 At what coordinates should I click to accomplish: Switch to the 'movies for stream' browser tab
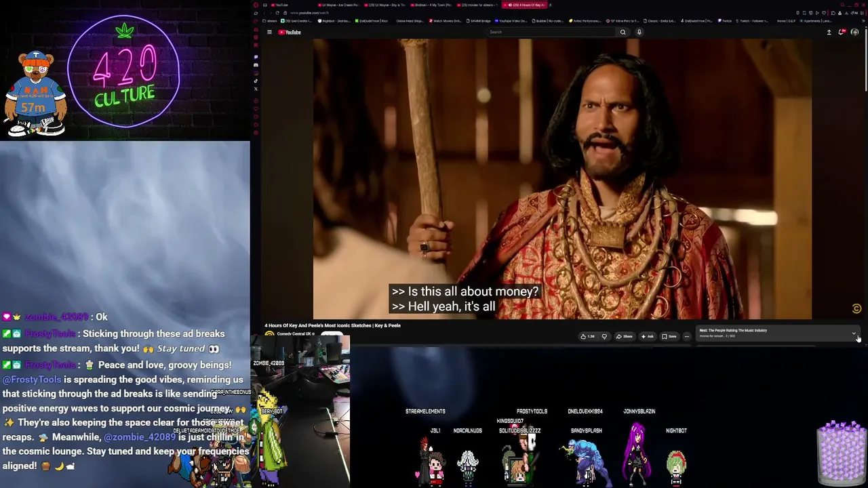pyautogui.click(x=477, y=5)
